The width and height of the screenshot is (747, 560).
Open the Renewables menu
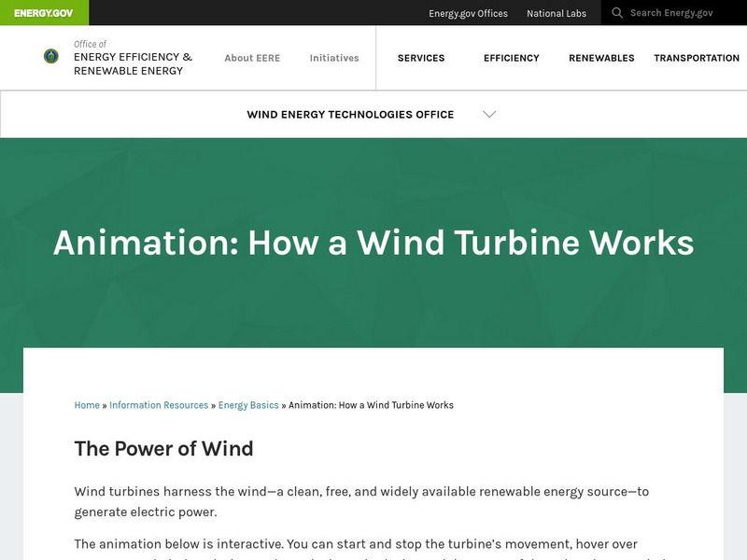(601, 58)
